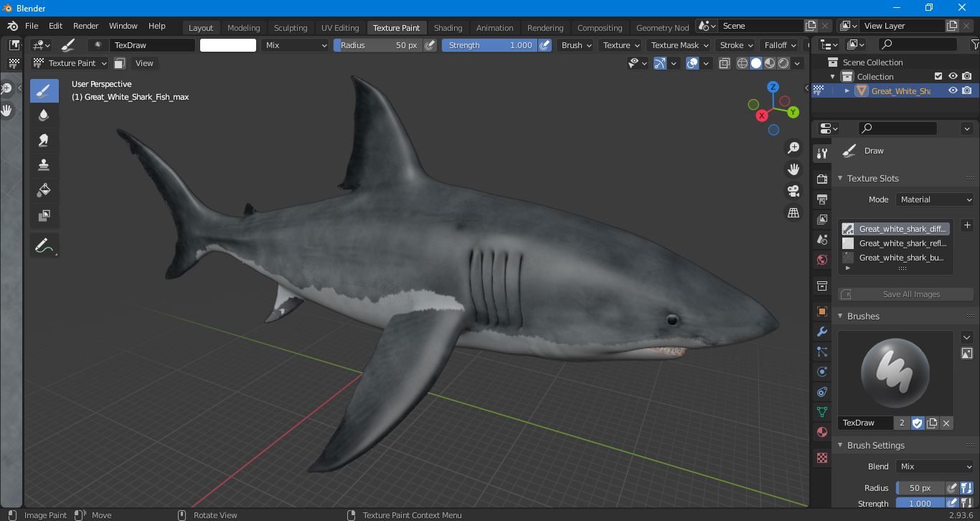Select the Clone stamp tool
The image size is (980, 521).
pos(44,165)
